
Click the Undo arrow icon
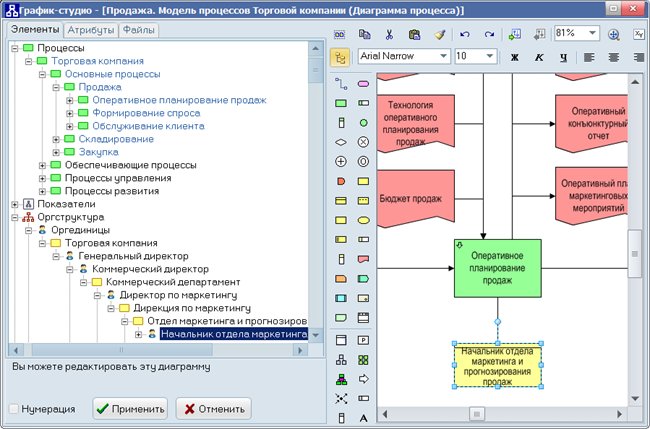click(x=465, y=34)
